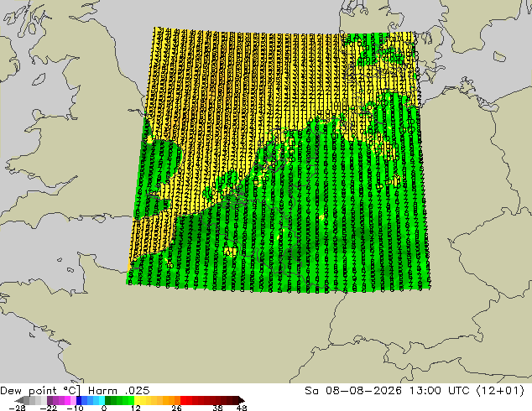
Task: Pick the dark green swatch right of 0
Action: tap(108, 400)
